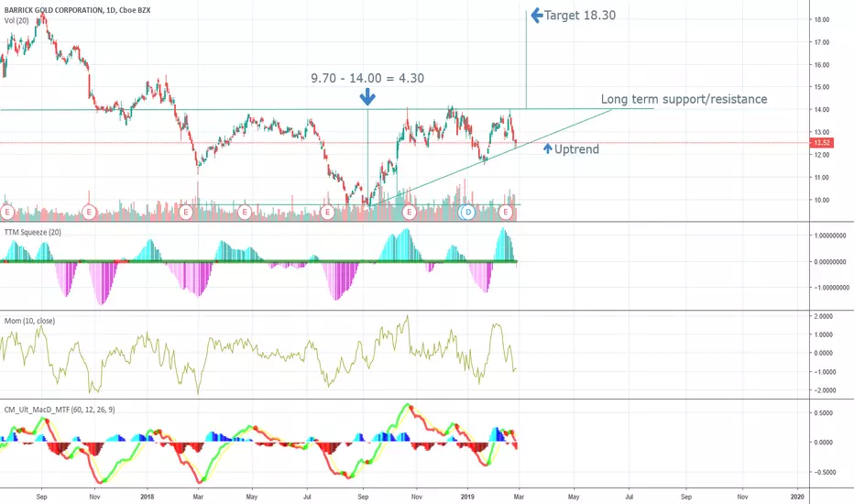Select the diagonal uptrend line

click(490, 158)
